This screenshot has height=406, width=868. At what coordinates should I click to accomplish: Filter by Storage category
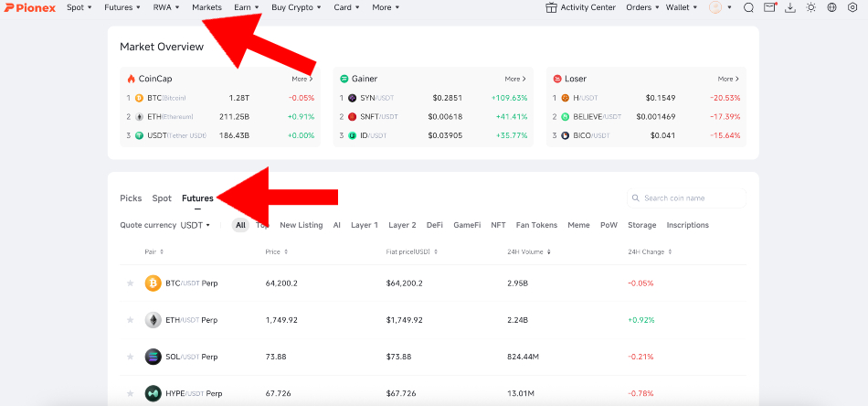click(642, 226)
